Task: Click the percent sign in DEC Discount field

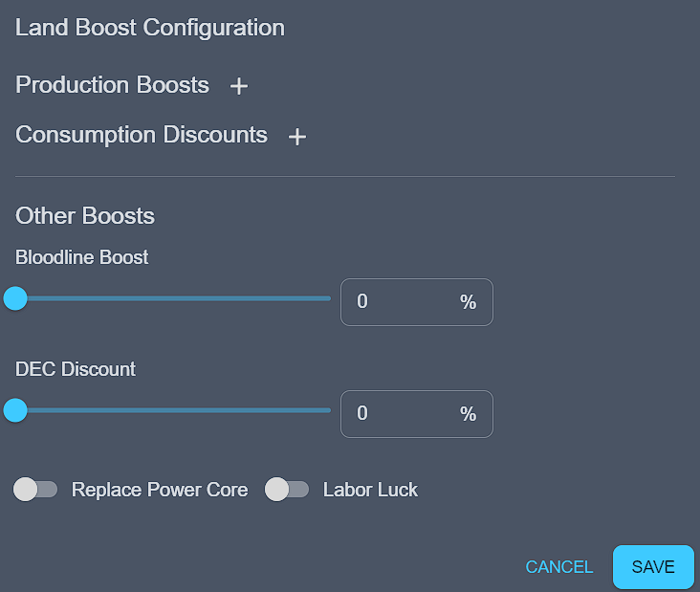Action: [468, 414]
